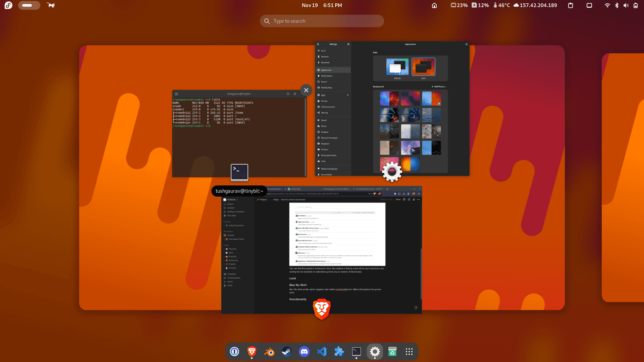The height and width of the screenshot is (362, 644).
Task: Click the terminal window search icon
Action: point(288,94)
